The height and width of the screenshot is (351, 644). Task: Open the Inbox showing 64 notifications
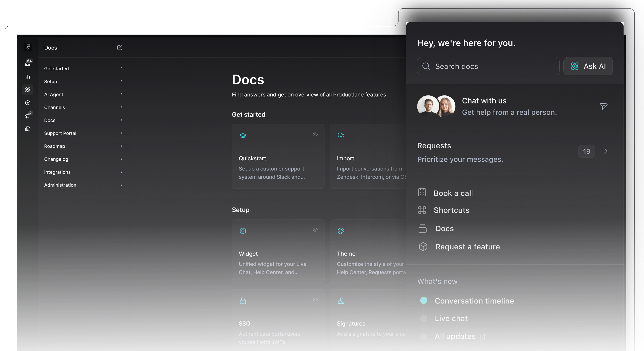click(28, 63)
